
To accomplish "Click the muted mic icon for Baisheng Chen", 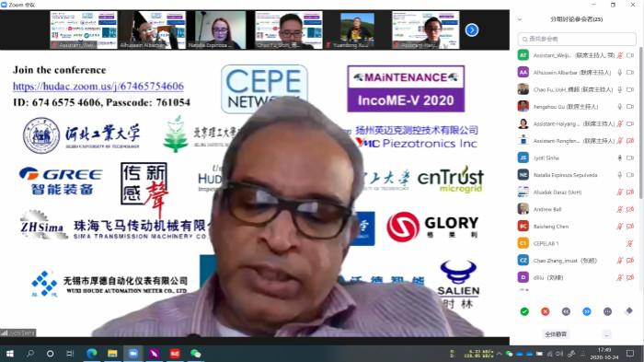I will click(x=620, y=227).
